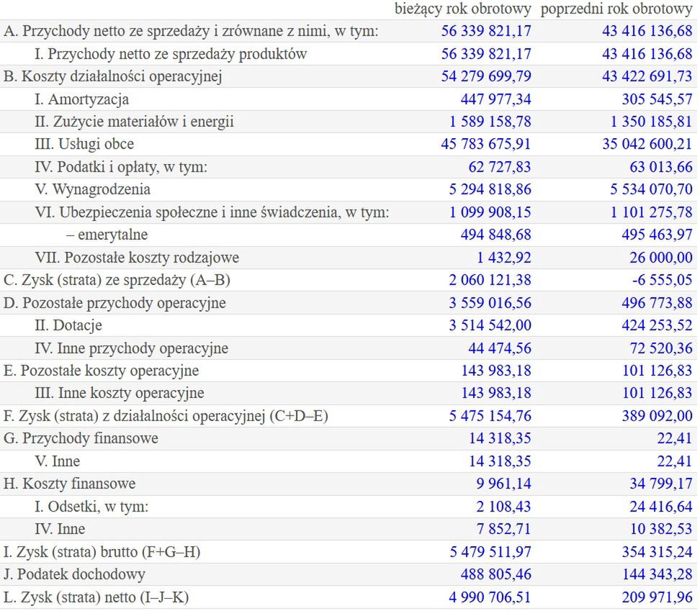Viewport: 700px width, 611px height.
Task: Click value 62 727,83
Action: tap(500, 167)
